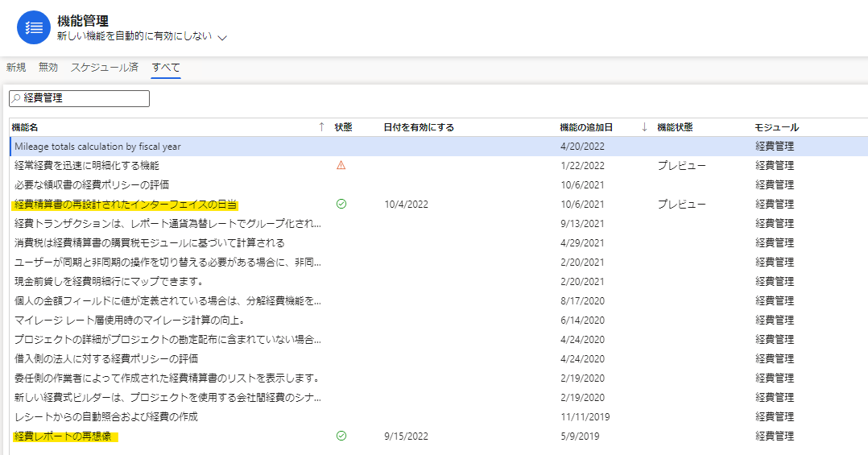Select マイレージ レート層使用時のマイレージ計算の向上。 feature
This screenshot has height=455, width=868.
(130, 321)
